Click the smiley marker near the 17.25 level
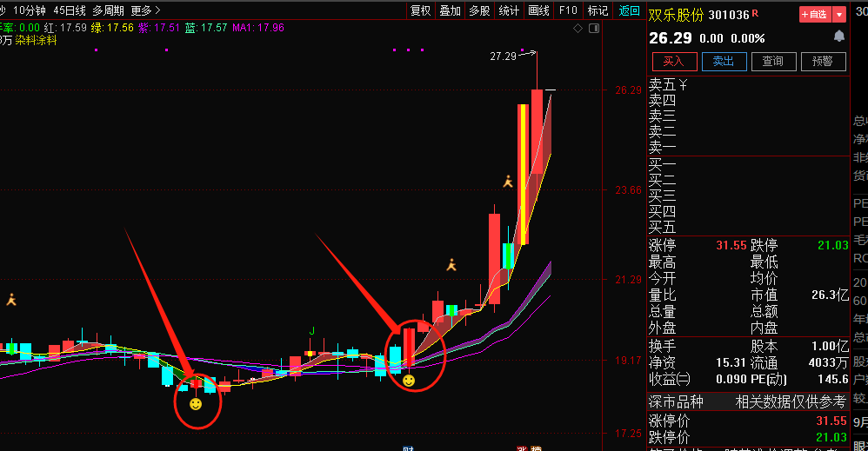The height and width of the screenshot is (451, 868). tap(196, 404)
